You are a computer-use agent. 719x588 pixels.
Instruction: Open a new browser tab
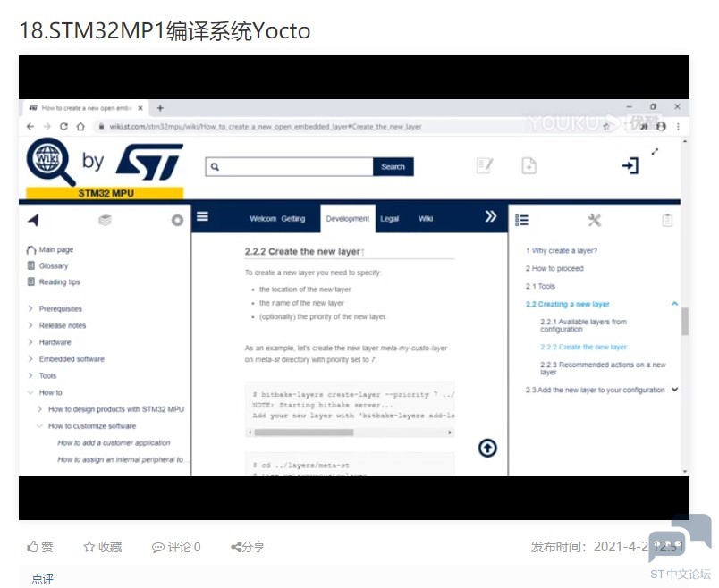pos(160,108)
